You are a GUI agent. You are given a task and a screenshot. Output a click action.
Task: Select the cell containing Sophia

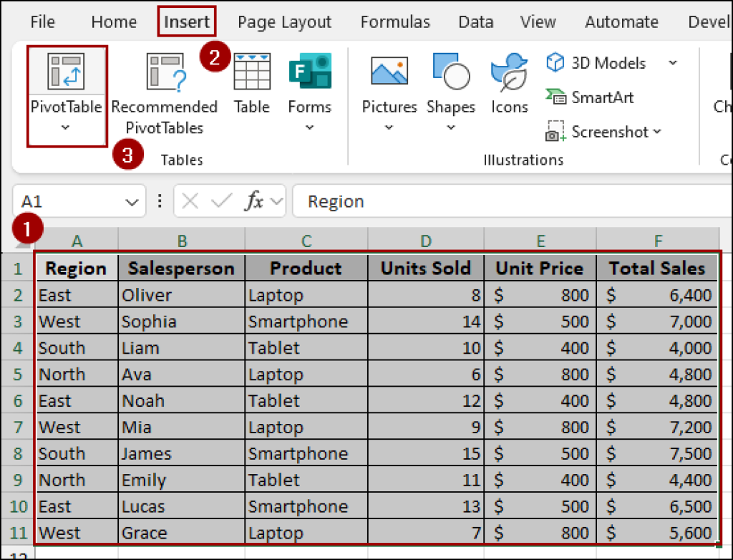click(181, 322)
